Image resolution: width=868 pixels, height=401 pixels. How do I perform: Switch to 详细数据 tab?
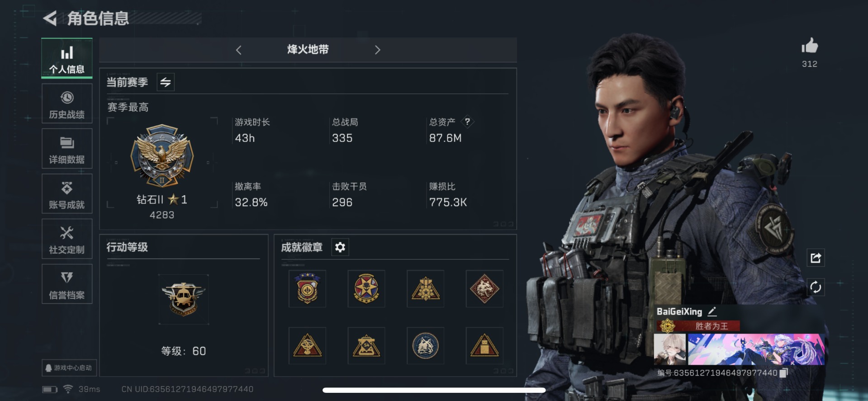tap(67, 149)
